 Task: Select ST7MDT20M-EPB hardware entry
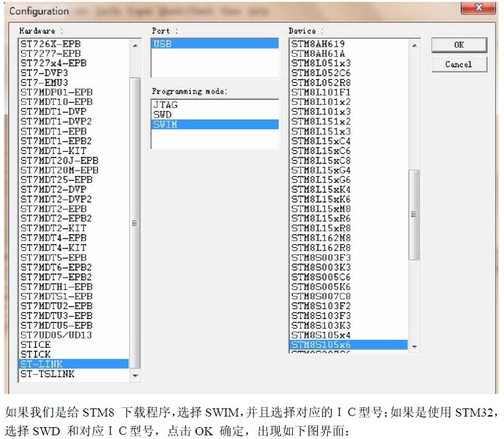click(74, 170)
